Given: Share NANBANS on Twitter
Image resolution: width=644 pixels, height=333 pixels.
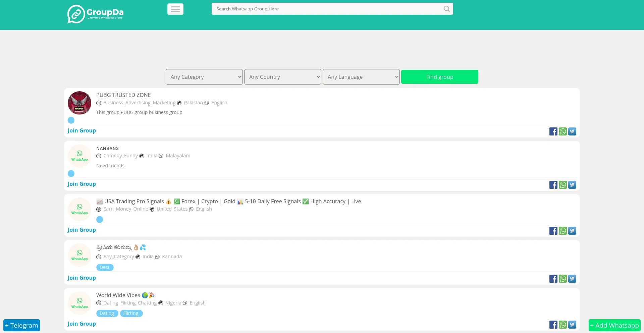Looking at the screenshot, I should pos(572,185).
